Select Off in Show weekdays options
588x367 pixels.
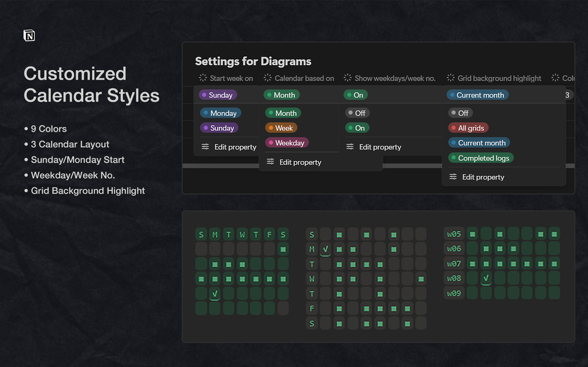point(356,113)
